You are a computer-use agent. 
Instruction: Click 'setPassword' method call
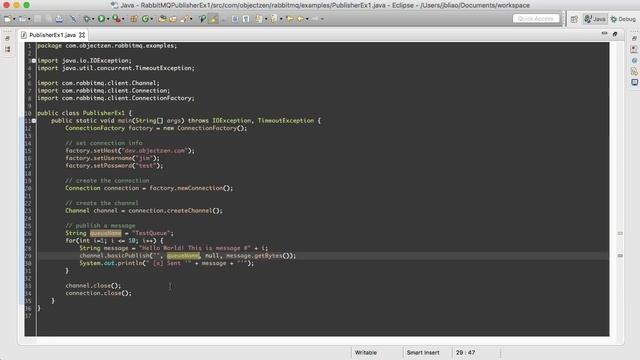[112, 166]
